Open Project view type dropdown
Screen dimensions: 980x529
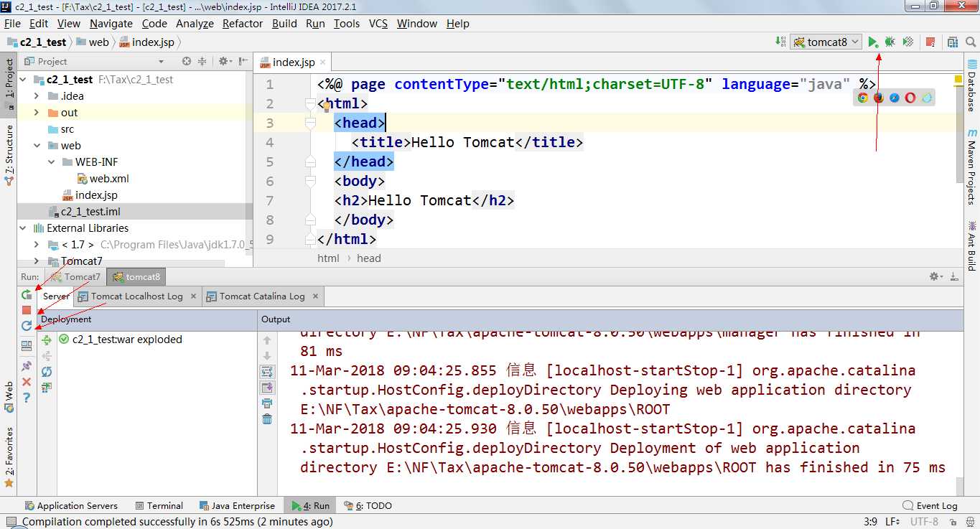click(161, 62)
